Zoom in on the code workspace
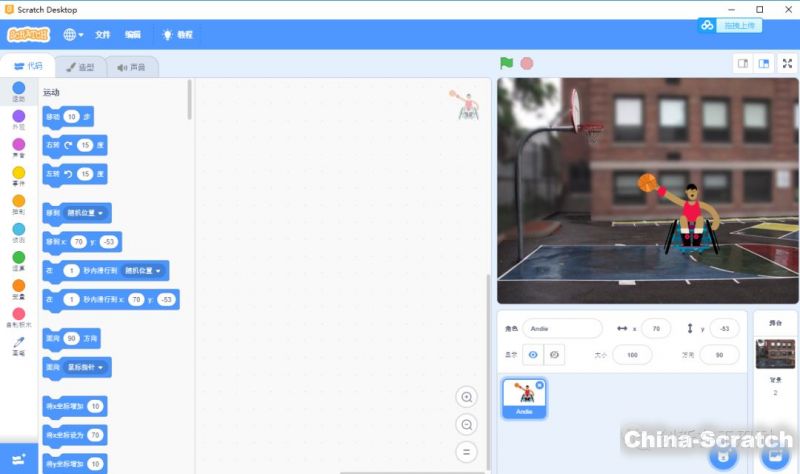Screen dimensions: 800x474 click(x=466, y=397)
